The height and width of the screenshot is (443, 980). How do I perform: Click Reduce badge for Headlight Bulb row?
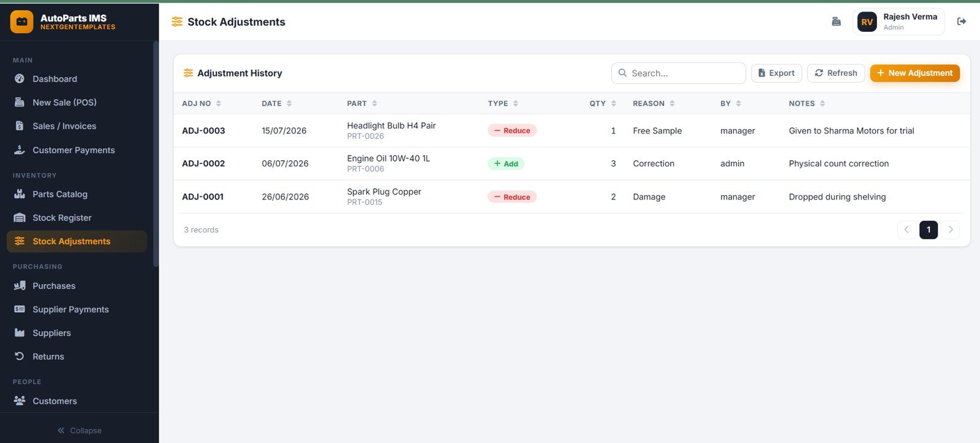512,130
